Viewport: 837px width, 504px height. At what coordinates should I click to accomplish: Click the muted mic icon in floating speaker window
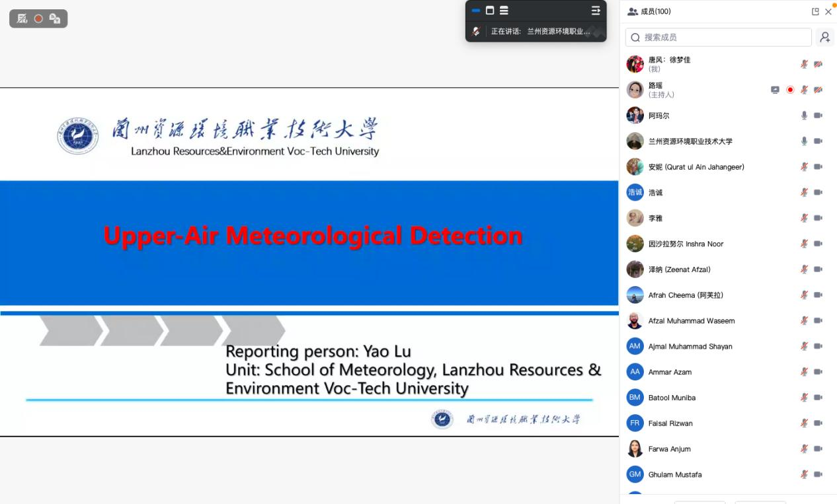tap(476, 31)
